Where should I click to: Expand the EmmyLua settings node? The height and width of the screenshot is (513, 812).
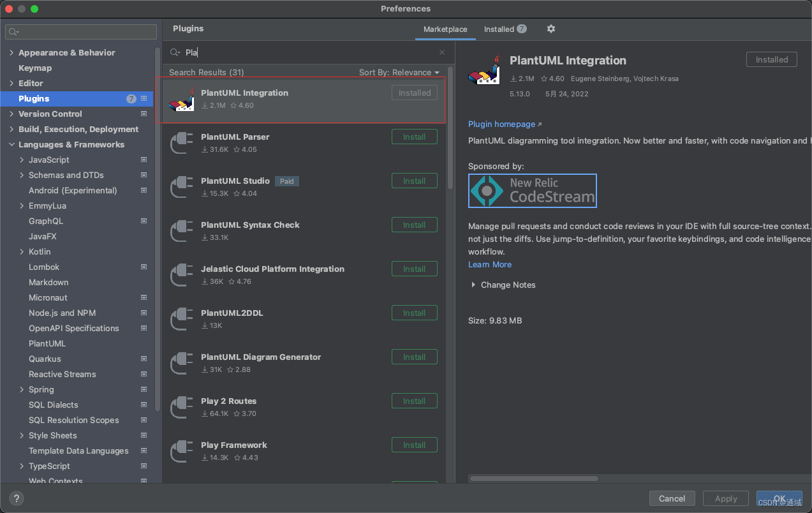pos(22,206)
